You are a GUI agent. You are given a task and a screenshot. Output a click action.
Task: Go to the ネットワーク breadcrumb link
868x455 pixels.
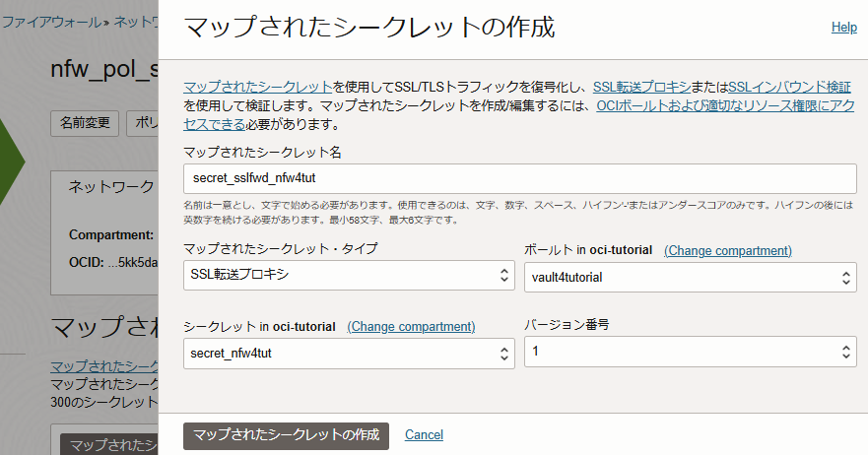click(x=136, y=20)
